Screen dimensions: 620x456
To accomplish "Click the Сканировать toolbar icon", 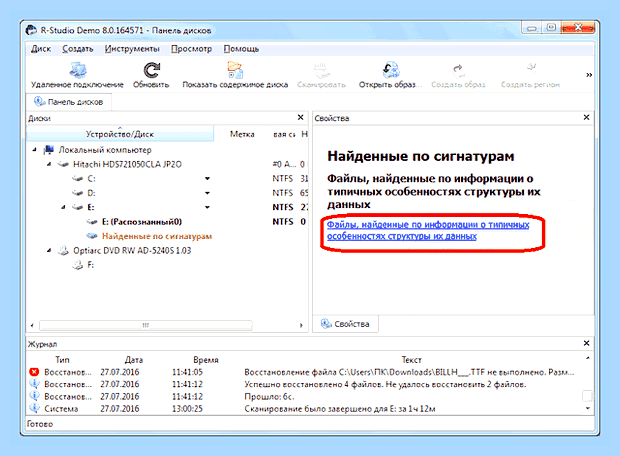I will [x=321, y=70].
